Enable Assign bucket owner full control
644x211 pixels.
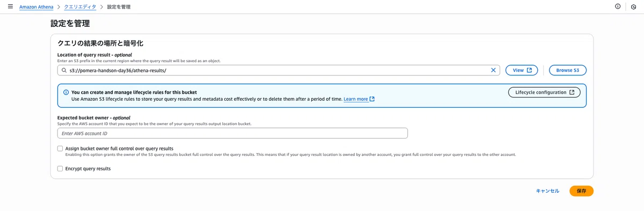click(60, 148)
